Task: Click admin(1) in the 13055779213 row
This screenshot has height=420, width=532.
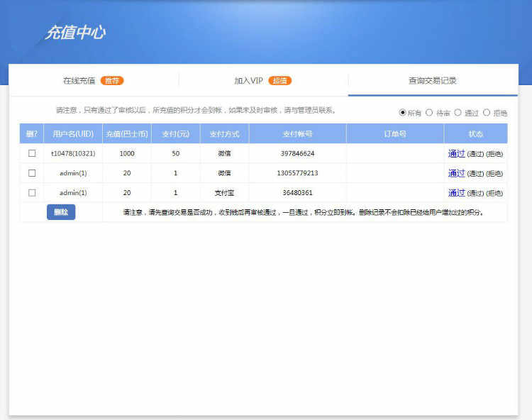Action: 73,173
